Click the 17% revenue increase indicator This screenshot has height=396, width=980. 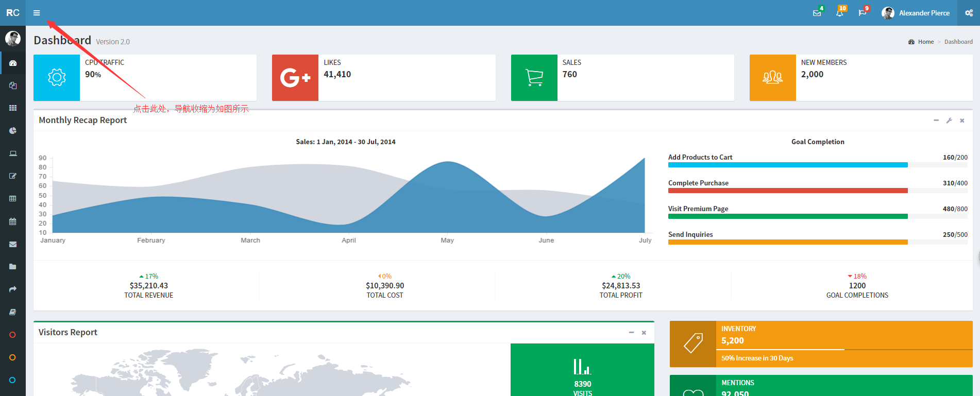149,276
